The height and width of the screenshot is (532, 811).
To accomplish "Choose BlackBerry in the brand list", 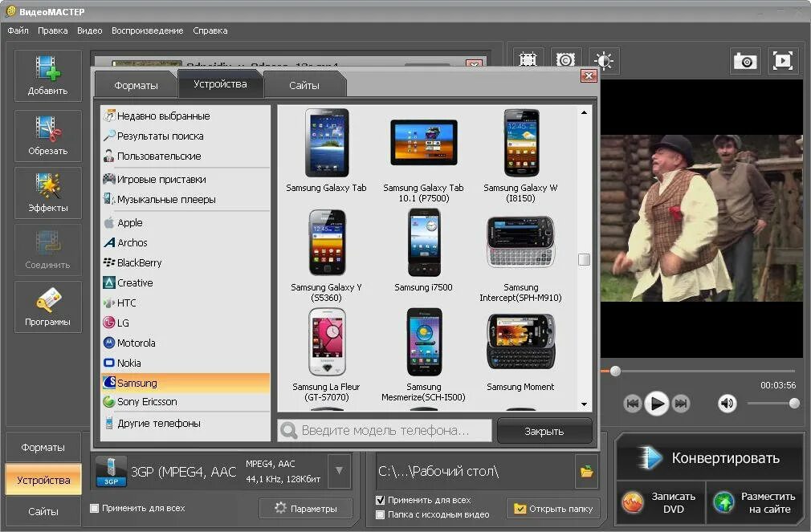I will pyautogui.click(x=185, y=262).
